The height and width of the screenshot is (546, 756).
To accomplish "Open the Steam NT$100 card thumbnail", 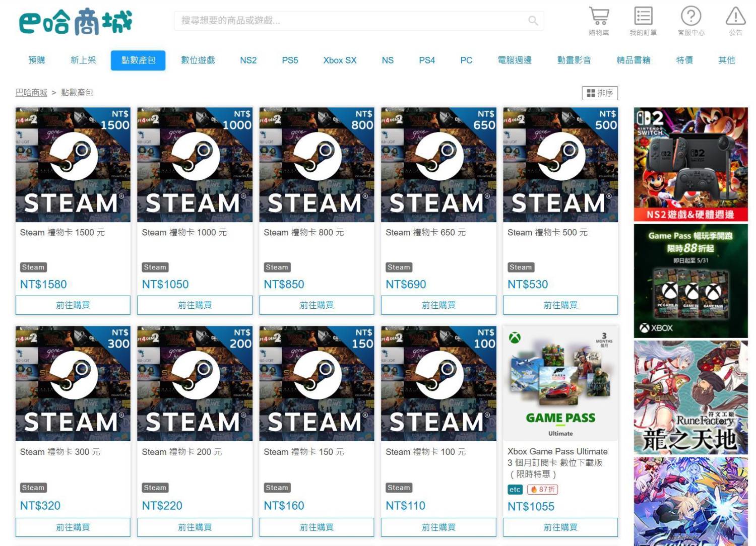I will [439, 384].
